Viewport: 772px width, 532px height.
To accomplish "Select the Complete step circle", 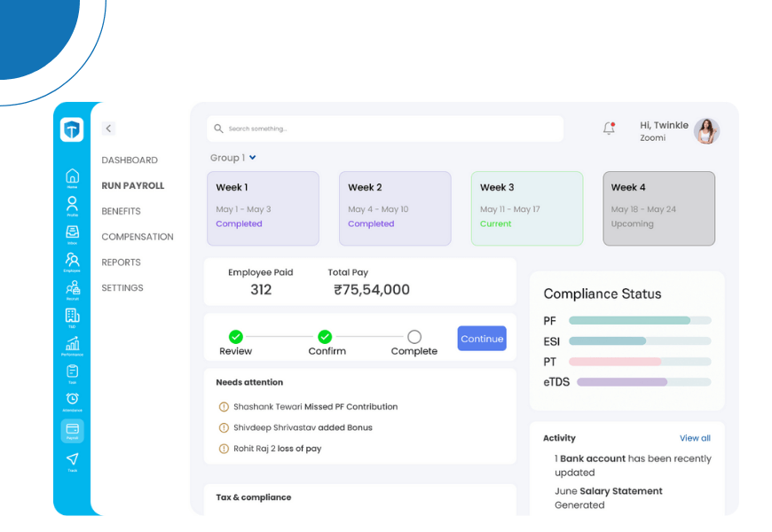I will [x=414, y=337].
